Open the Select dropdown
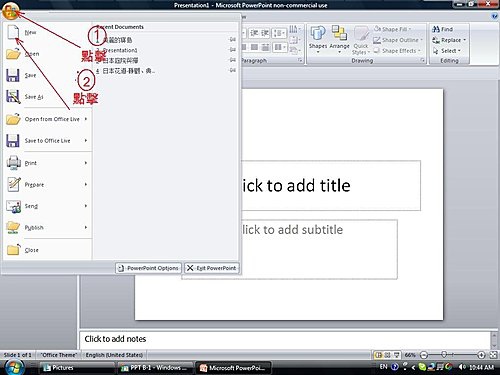Screen dimensions: 500x375 447,51
